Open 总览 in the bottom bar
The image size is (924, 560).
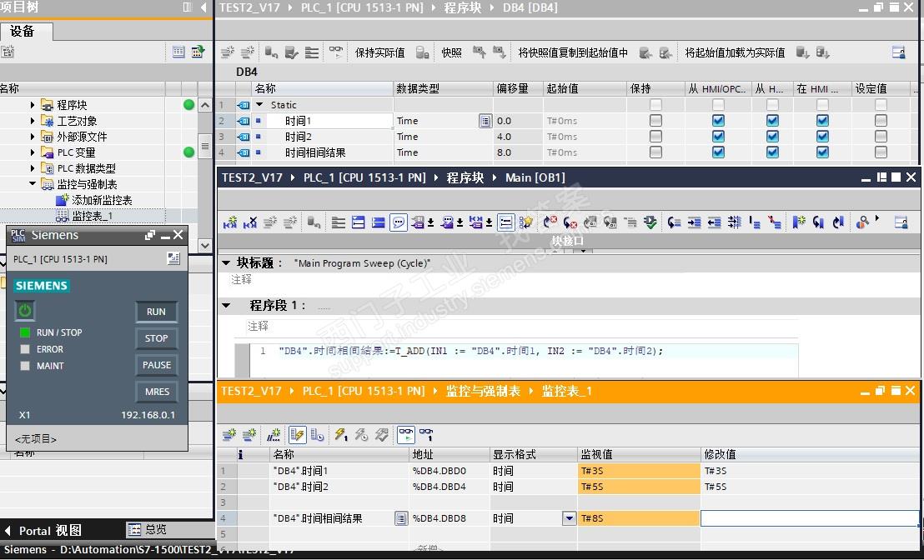[x=148, y=529]
